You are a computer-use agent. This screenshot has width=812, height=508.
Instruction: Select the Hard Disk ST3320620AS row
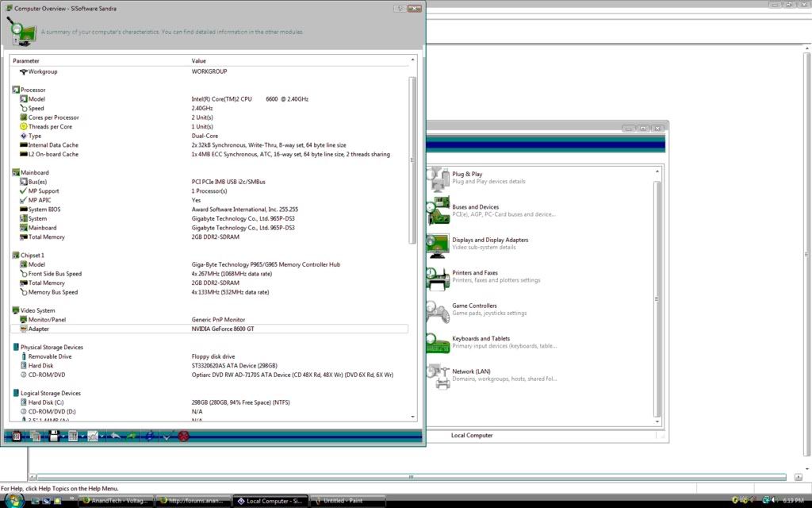209,365
